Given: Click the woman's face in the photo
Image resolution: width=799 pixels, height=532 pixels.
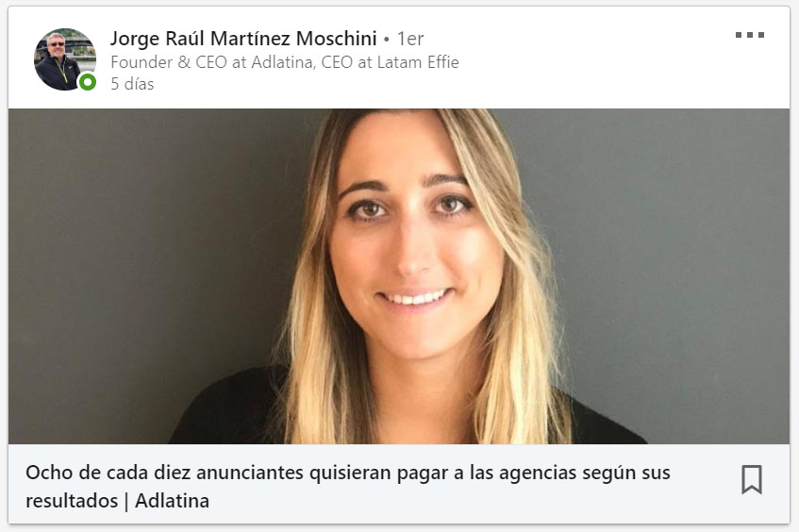Looking at the screenshot, I should 415,240.
